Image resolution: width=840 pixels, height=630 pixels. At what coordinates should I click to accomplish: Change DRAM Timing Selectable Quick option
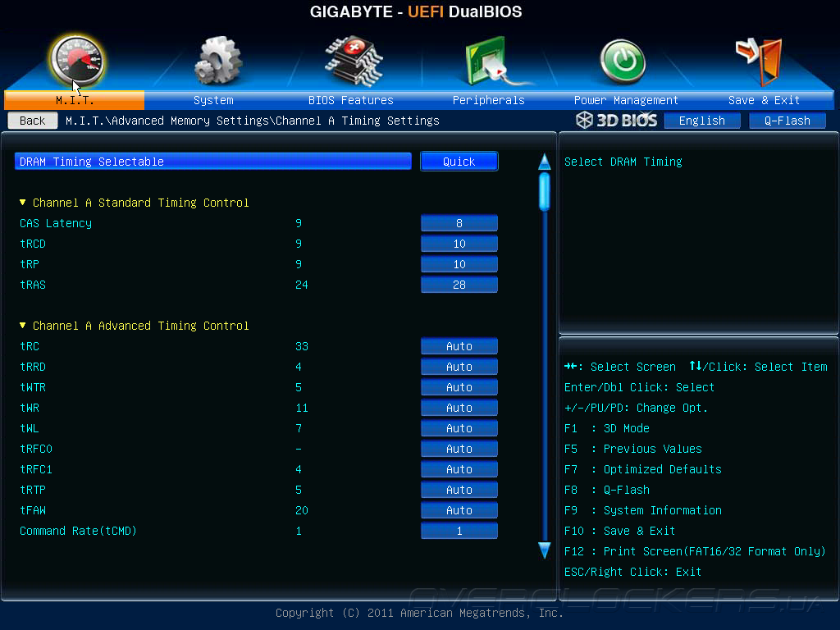459,162
